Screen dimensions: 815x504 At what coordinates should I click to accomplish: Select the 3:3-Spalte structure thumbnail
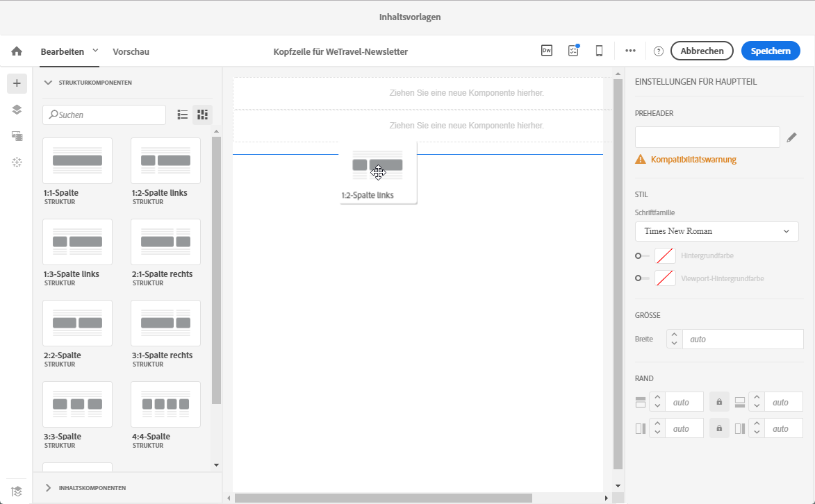[77, 404]
